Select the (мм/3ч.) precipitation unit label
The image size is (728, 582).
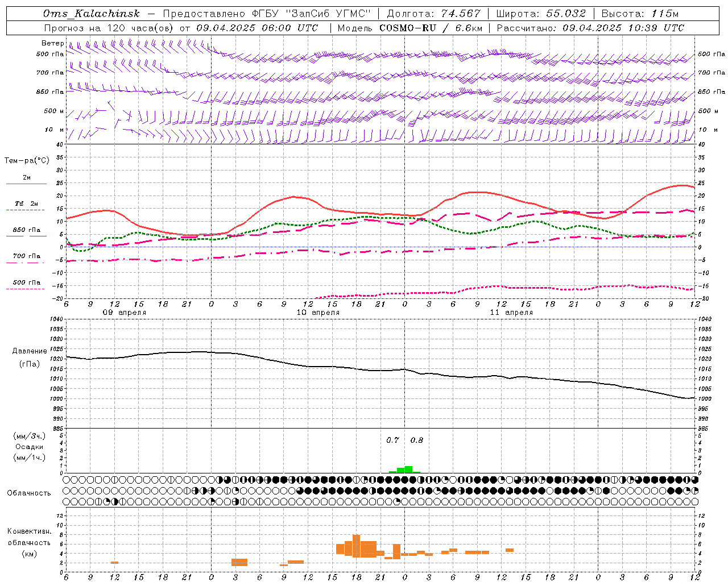coord(30,436)
